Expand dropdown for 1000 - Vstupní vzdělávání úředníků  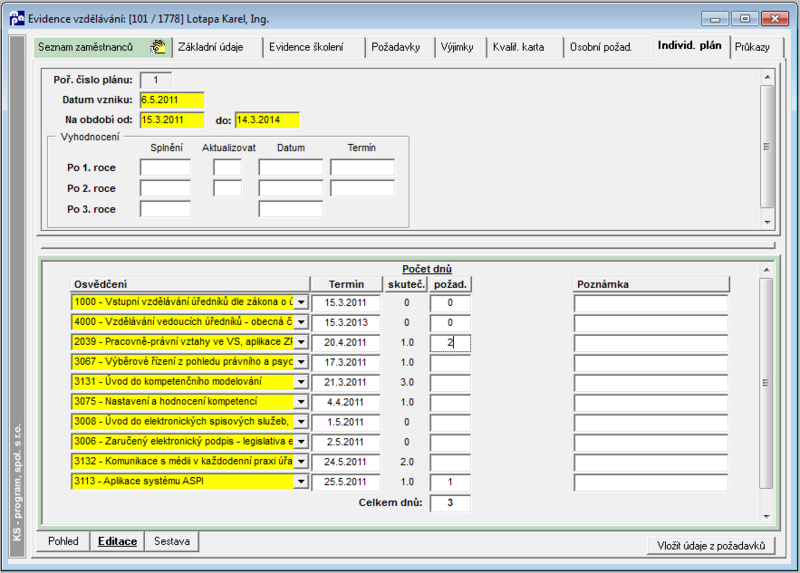tap(302, 302)
